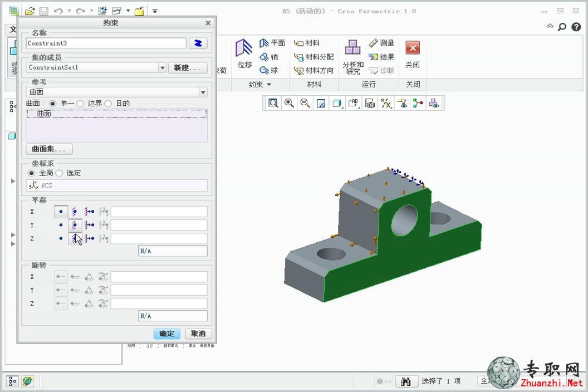Image resolution: width=588 pixels, height=392 pixels.
Task: Open the redo history dropdown arrow
Action: pos(91,11)
